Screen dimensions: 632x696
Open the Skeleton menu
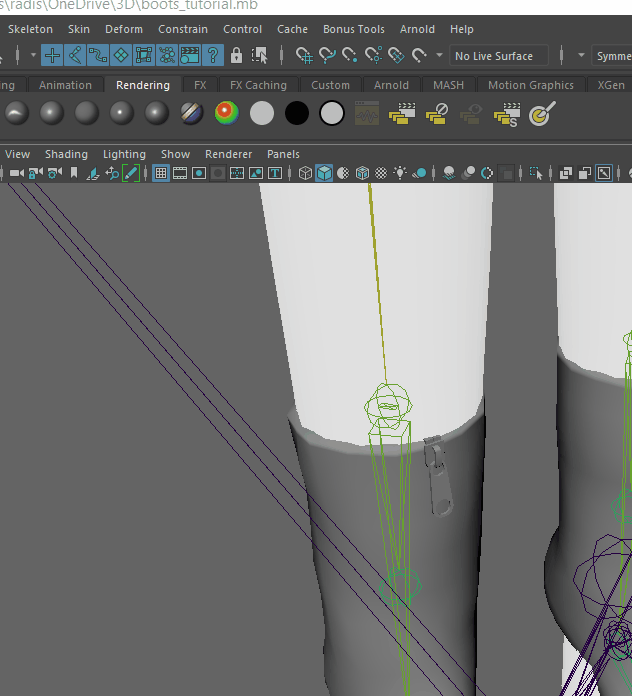(x=30, y=29)
